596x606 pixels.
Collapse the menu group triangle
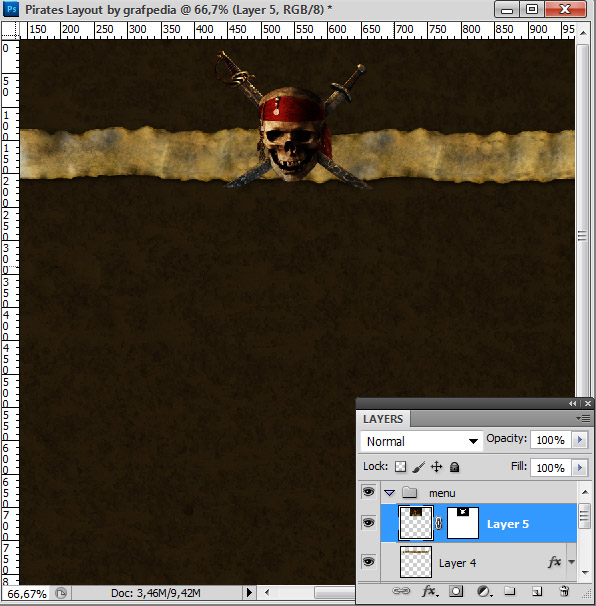pyautogui.click(x=389, y=493)
